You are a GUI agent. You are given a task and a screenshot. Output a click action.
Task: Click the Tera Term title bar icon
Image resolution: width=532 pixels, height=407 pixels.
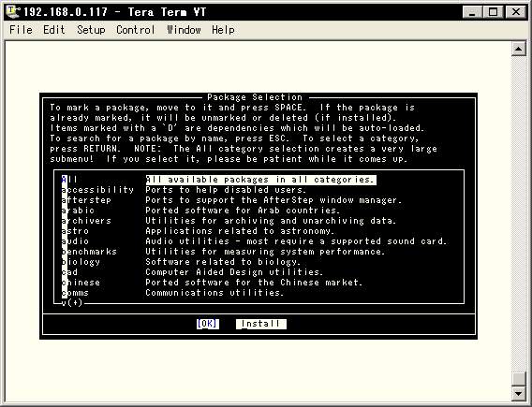[12, 12]
